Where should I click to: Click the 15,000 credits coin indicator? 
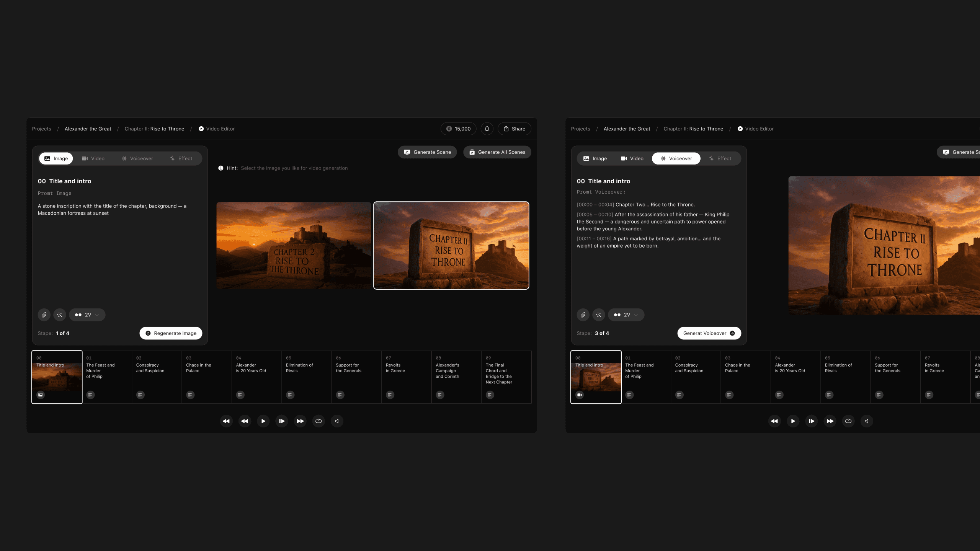tap(458, 129)
